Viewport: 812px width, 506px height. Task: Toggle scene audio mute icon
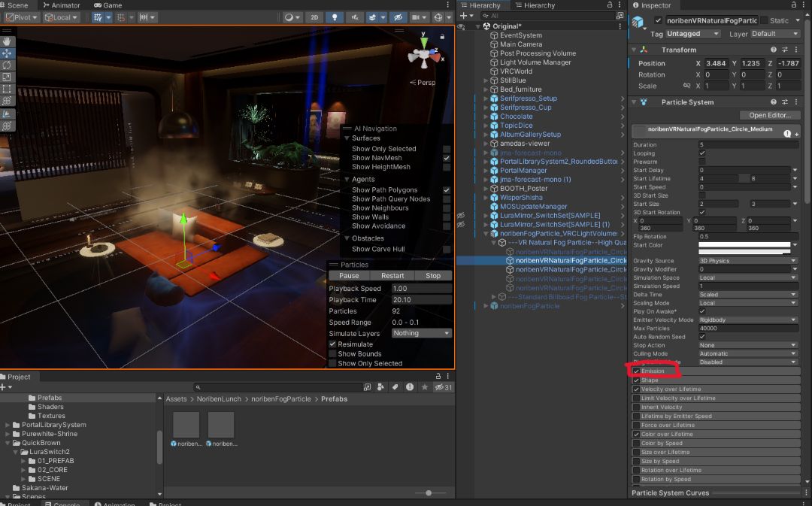click(355, 17)
